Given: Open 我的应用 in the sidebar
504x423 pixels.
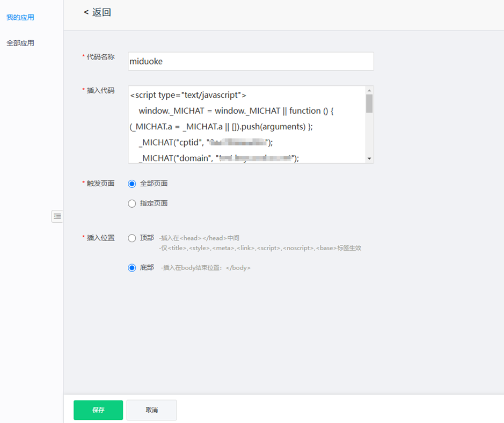Looking at the screenshot, I should click(20, 17).
